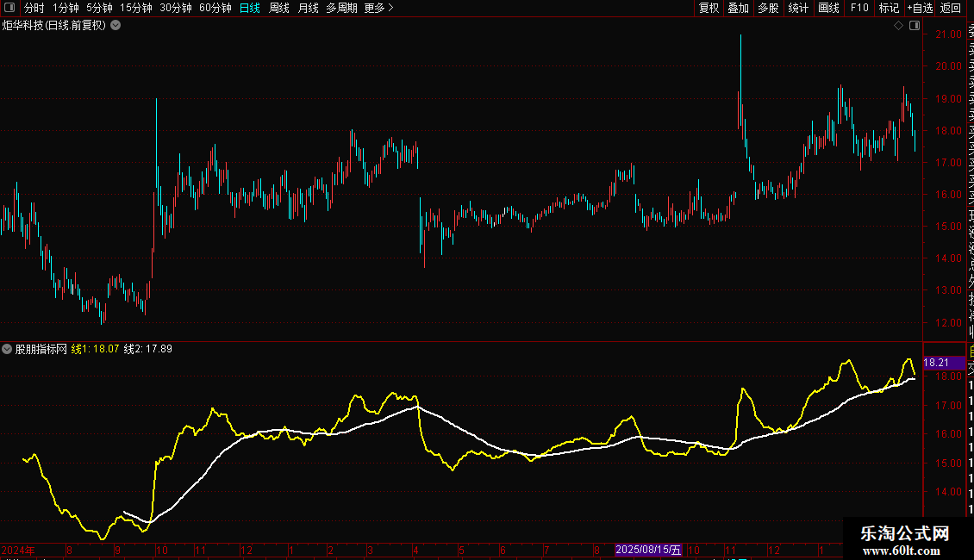Screen dimensions: 974x560
Task: Click the stock title 炬华科技(日线.前复权)
Action: tap(54, 26)
